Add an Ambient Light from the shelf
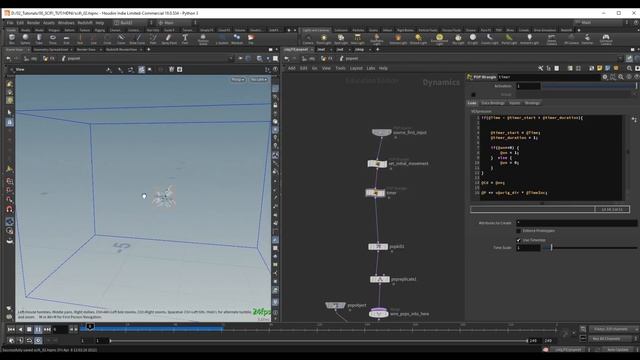This screenshot has width=640, height=360. click(529, 39)
